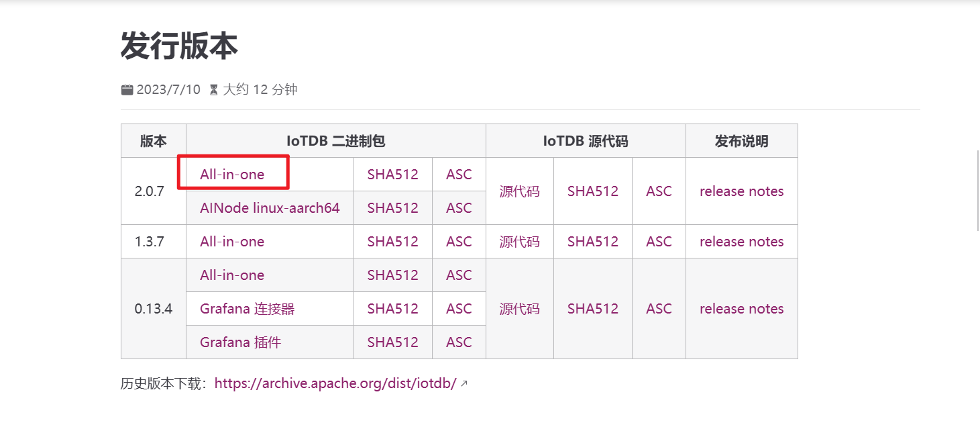This screenshot has width=980, height=429.
Task: Open the 2.0.7 源代码 source link
Action: (x=519, y=191)
